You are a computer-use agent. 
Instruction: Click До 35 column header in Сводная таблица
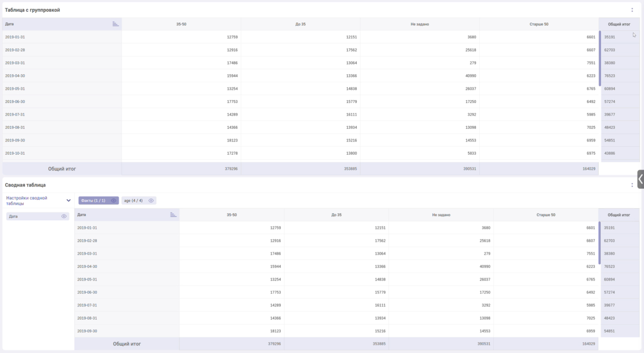click(337, 215)
